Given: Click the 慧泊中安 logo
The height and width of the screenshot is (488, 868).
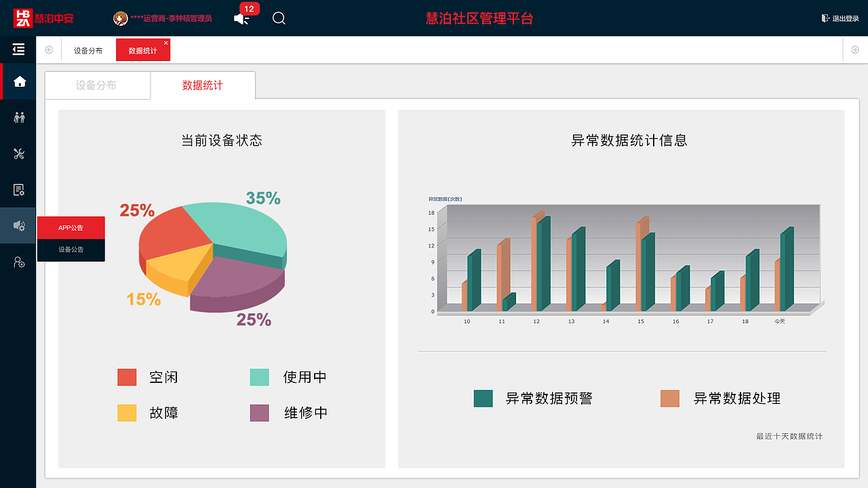Looking at the screenshot, I should point(41,18).
